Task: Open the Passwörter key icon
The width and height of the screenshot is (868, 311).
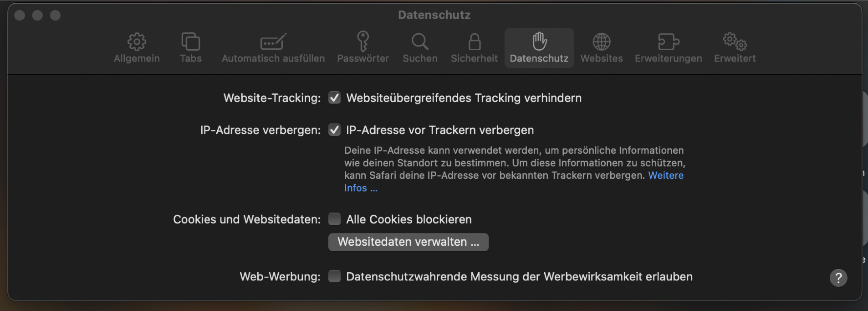Action: [x=363, y=41]
